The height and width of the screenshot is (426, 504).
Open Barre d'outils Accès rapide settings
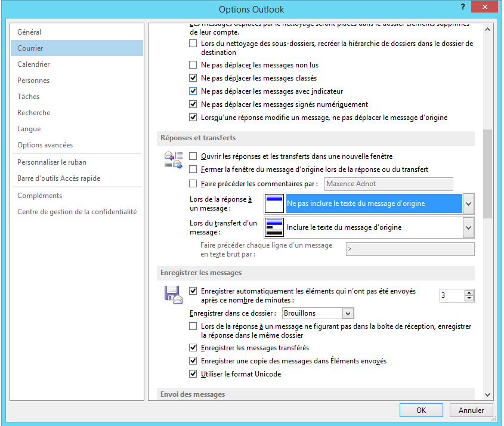pyautogui.click(x=77, y=178)
